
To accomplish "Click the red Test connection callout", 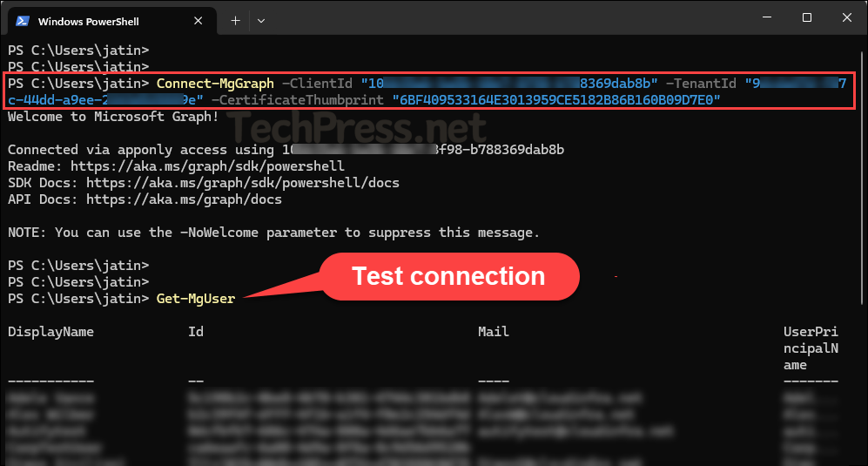I will [448, 277].
